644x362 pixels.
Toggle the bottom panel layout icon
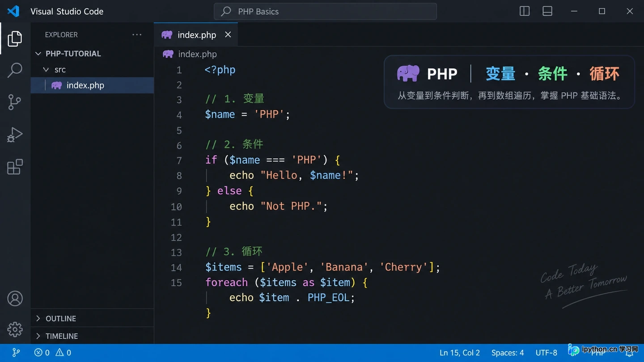click(x=547, y=11)
